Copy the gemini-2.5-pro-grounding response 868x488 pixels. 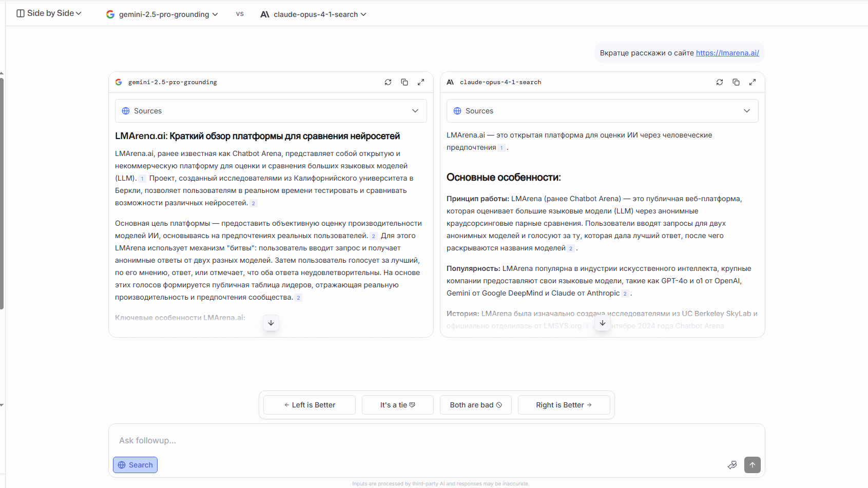tap(404, 82)
